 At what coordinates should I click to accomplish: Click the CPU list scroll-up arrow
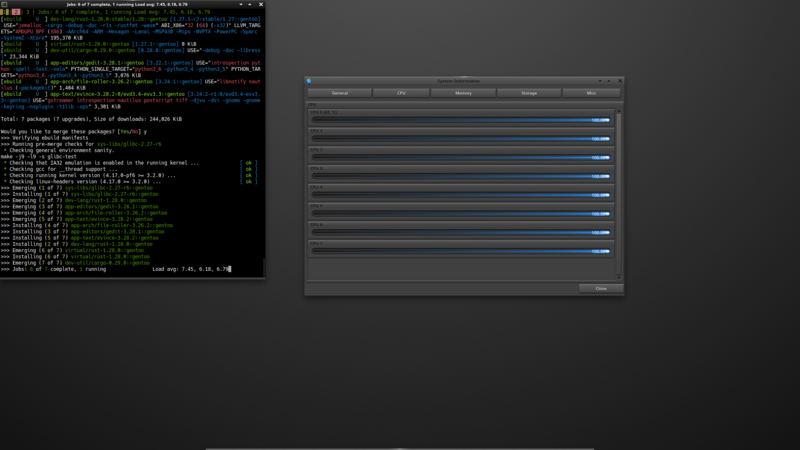tap(619, 111)
